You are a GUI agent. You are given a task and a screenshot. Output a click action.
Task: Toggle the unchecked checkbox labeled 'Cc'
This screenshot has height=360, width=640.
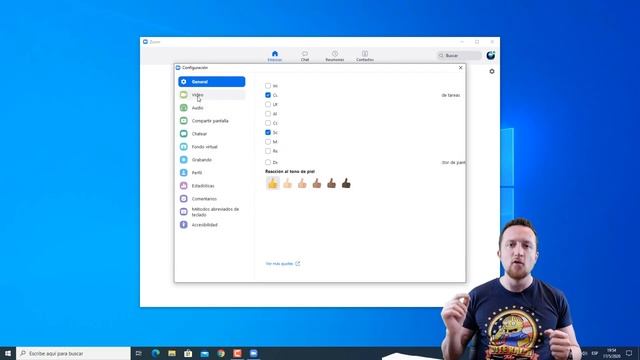pos(268,123)
